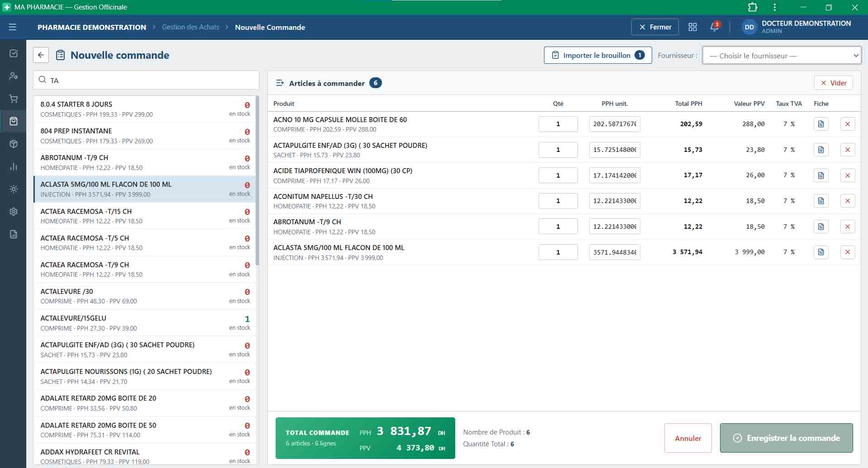
Task: Click the extension puzzle icon in title bar
Action: pos(753,7)
